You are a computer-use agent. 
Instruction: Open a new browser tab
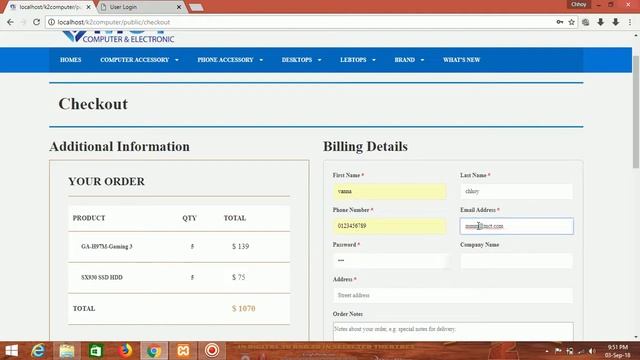pyautogui.click(x=196, y=7)
